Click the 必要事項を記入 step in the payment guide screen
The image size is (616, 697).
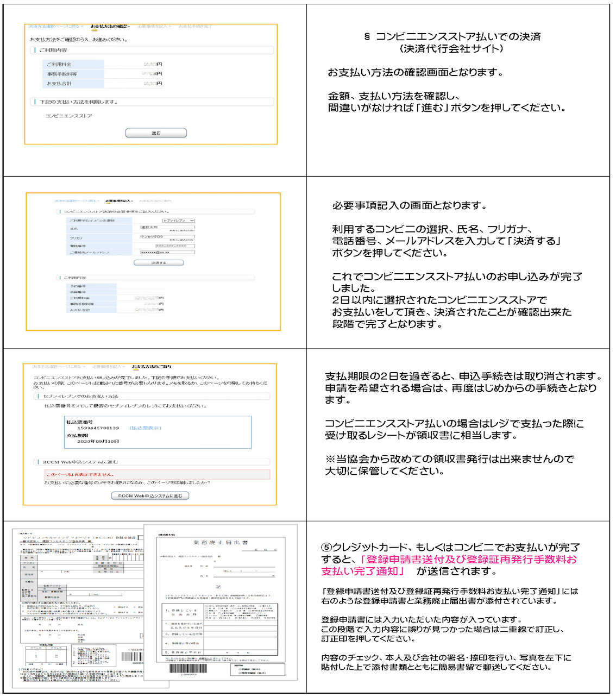(x=109, y=367)
